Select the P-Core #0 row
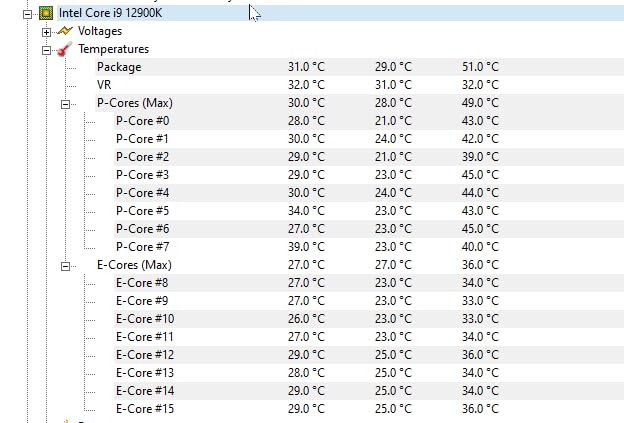Screen dimensions: 624x423 coord(369,121)
